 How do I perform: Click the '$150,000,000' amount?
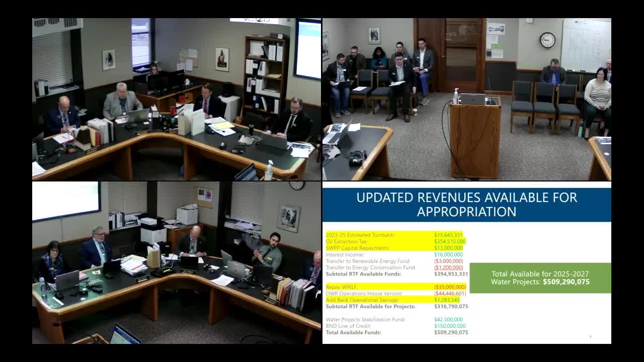point(450,326)
